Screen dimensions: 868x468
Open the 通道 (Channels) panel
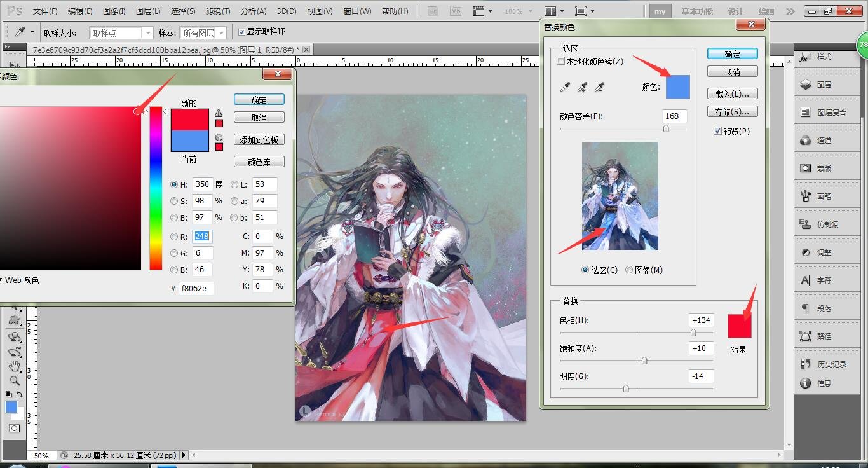pos(824,141)
